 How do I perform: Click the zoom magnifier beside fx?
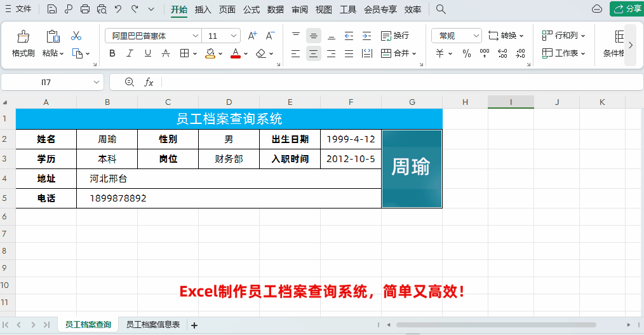[130, 82]
